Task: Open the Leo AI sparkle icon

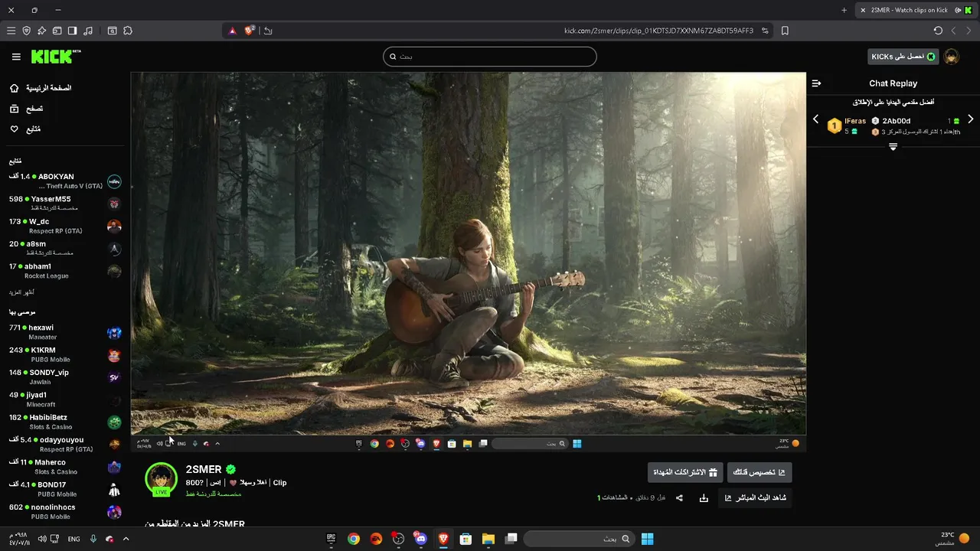Action: (x=41, y=31)
